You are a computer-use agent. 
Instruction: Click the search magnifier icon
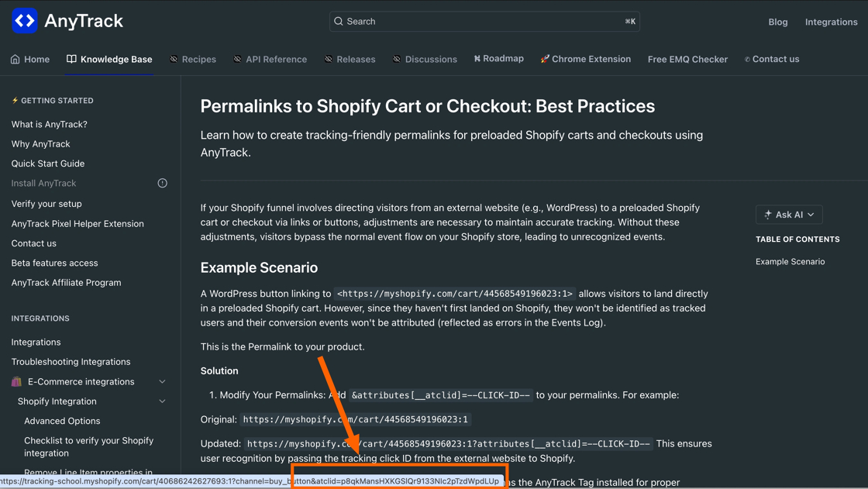(x=339, y=22)
